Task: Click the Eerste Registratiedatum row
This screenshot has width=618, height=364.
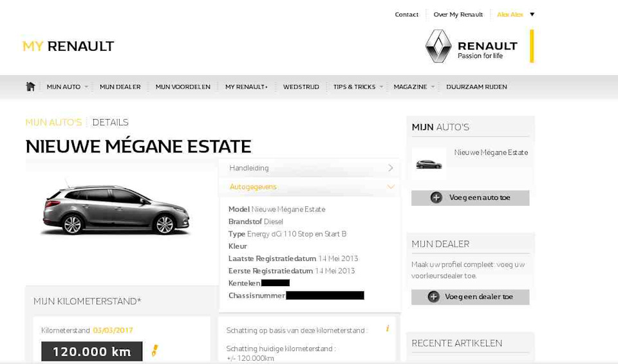Action: (292, 271)
